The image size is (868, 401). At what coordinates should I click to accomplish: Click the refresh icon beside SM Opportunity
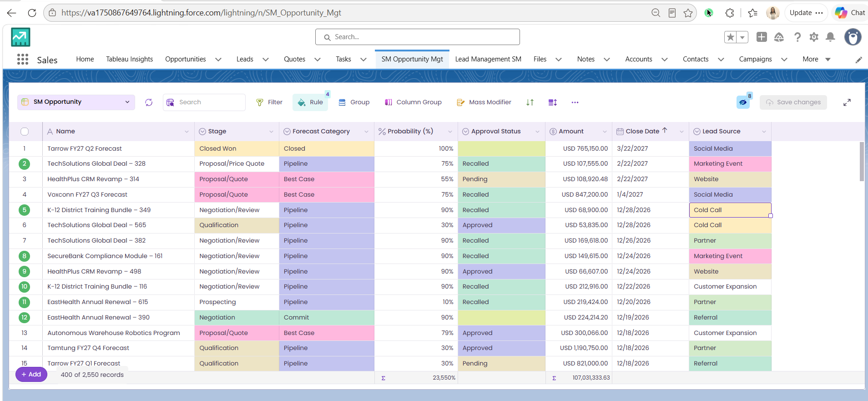(x=149, y=102)
